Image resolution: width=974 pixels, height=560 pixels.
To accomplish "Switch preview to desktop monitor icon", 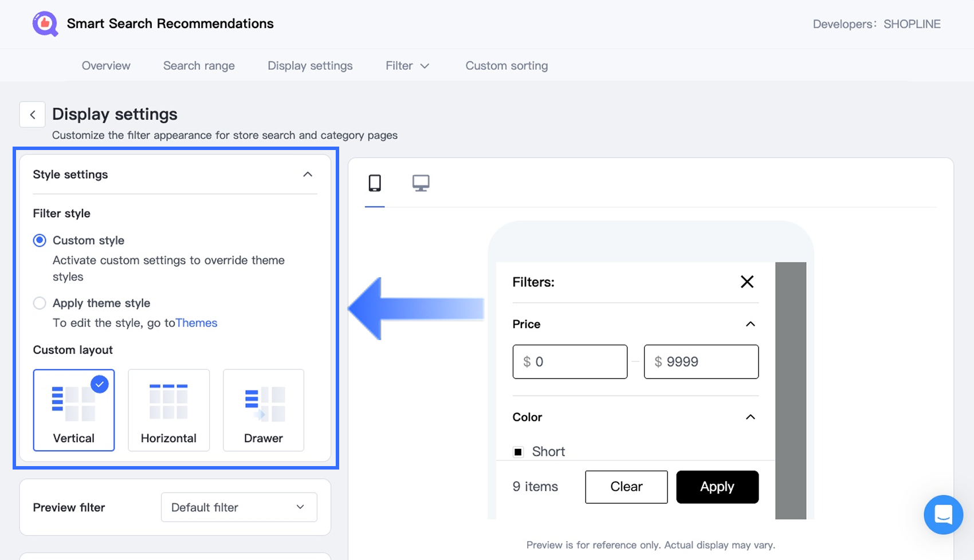I will [421, 183].
